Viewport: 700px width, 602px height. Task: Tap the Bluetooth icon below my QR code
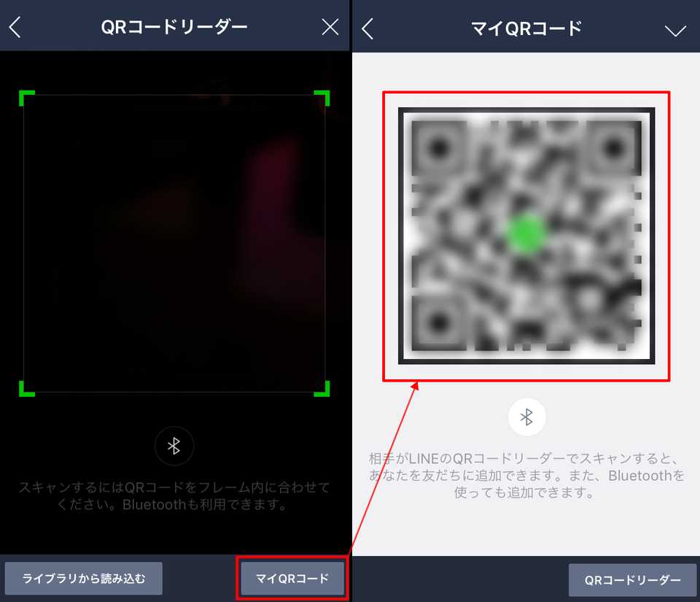point(526,417)
